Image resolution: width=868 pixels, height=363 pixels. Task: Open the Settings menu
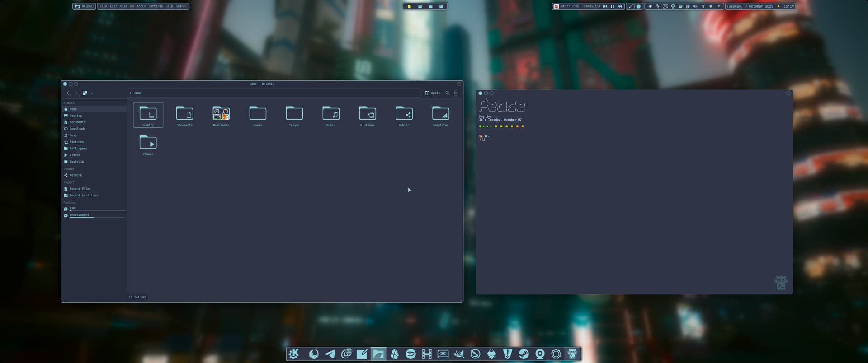[156, 6]
